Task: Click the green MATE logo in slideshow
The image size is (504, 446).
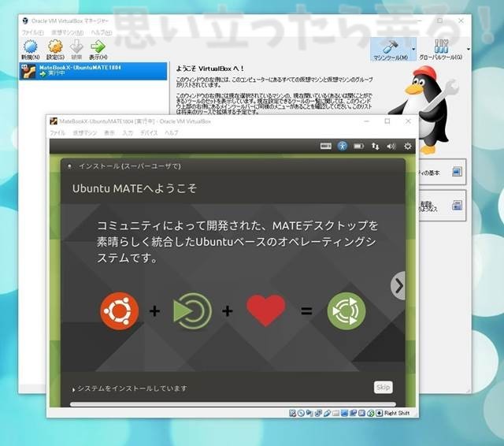Action: [192, 311]
